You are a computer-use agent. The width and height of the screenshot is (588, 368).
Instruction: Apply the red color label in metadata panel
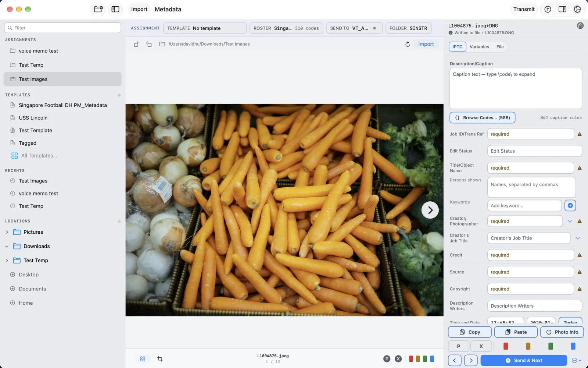point(506,346)
